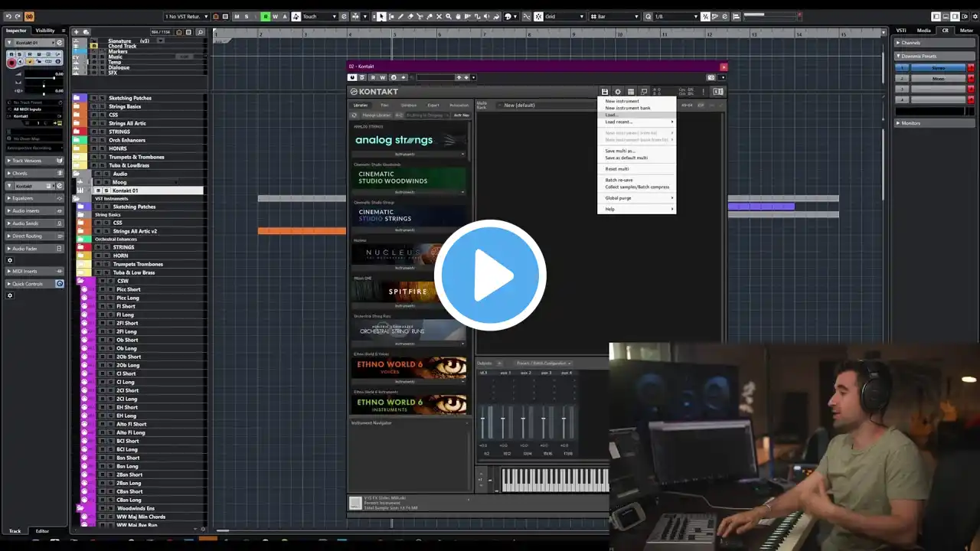The width and height of the screenshot is (980, 551).
Task: Toggle mute on Kontakt 01 track row
Action: (x=98, y=191)
